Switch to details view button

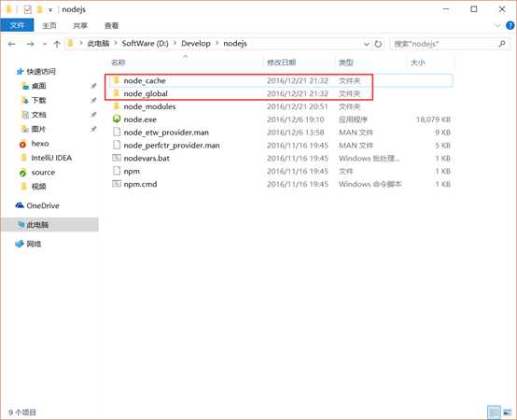pyautogui.click(x=494, y=413)
